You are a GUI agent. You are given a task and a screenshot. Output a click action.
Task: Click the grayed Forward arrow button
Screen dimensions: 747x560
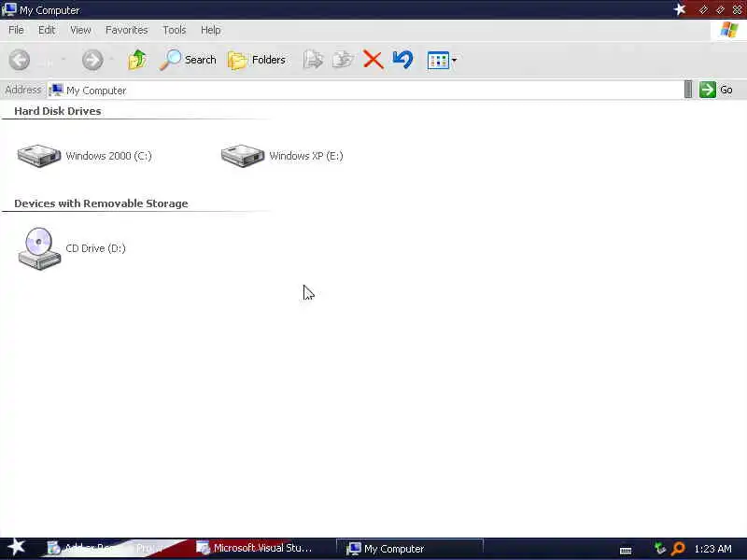point(92,60)
